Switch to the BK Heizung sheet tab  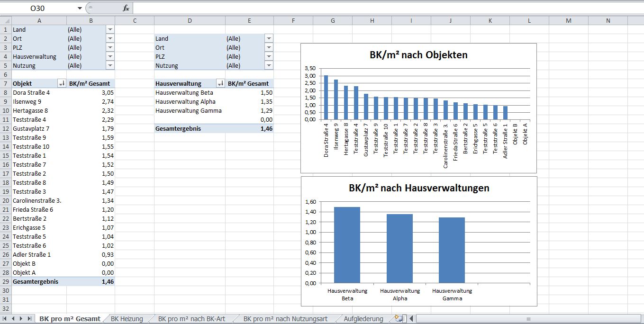127,319
